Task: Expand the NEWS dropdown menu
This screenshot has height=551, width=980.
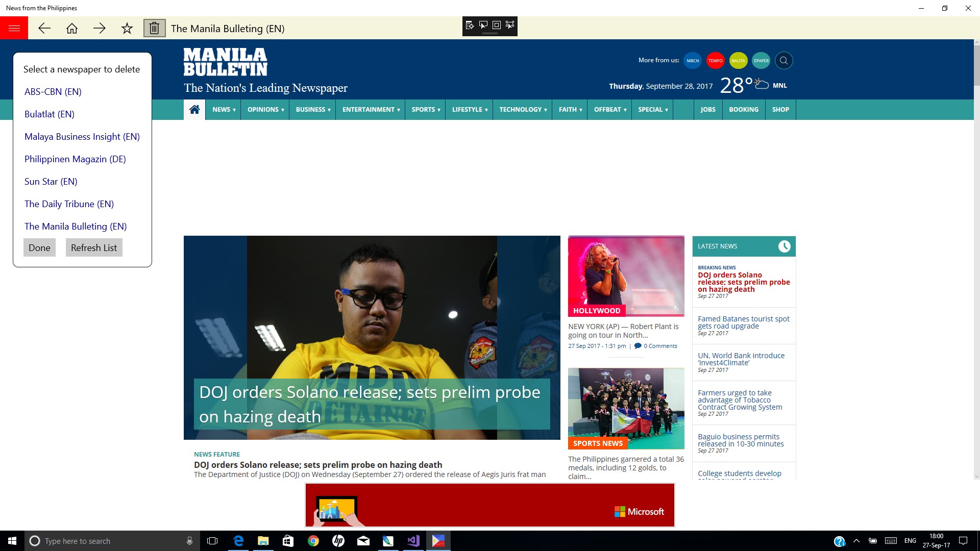Action: 224,109
